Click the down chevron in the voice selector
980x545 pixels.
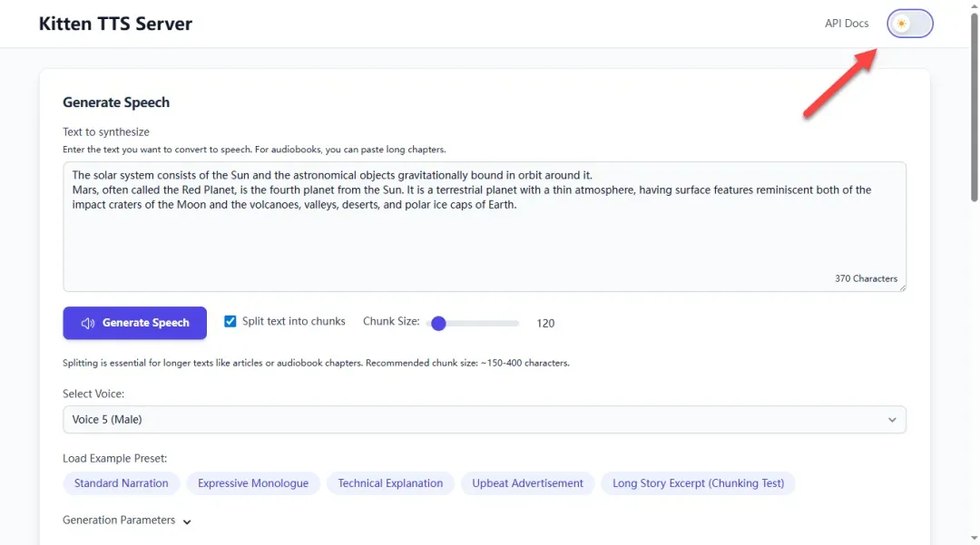[x=892, y=420]
